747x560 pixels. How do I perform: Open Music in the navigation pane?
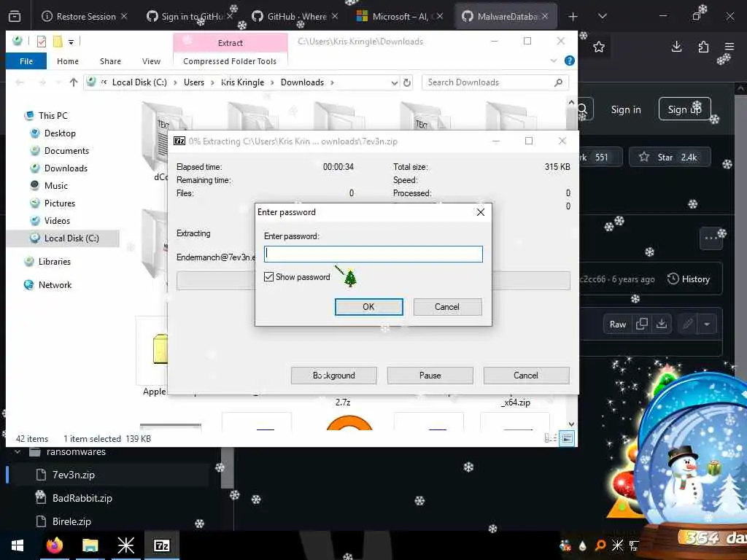coord(55,186)
